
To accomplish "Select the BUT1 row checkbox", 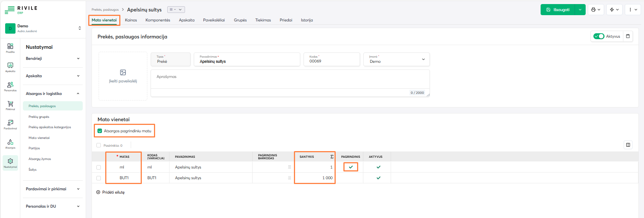I will [x=99, y=178].
